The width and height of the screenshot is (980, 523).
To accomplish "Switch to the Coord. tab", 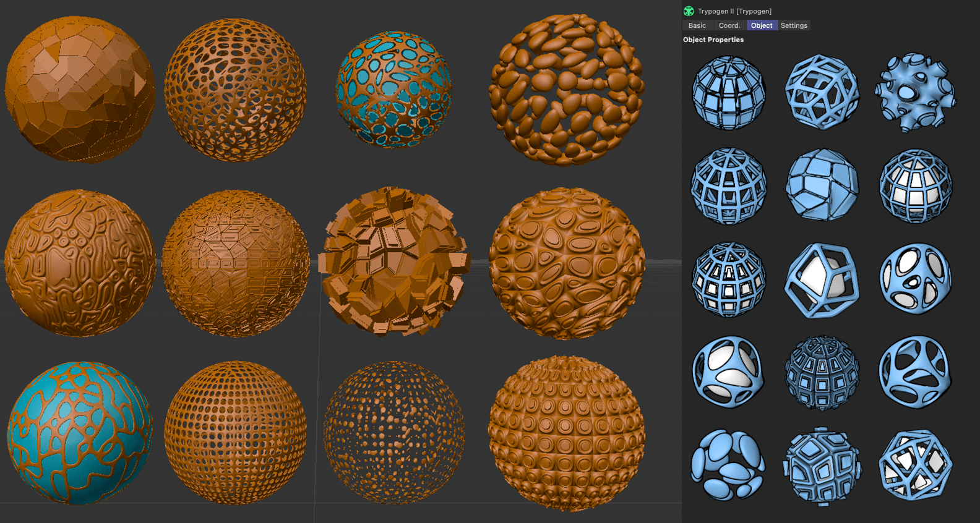I will (729, 25).
